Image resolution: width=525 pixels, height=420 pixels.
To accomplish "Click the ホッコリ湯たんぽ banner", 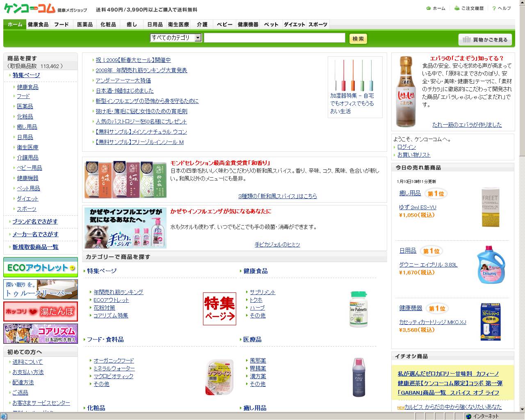I will click(x=41, y=312).
